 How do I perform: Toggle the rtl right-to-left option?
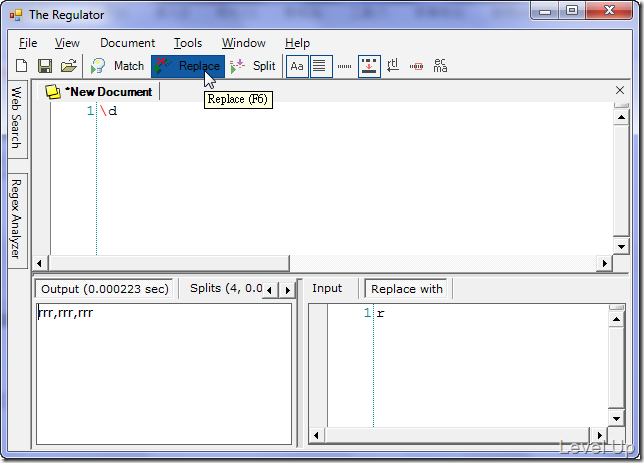click(393, 66)
